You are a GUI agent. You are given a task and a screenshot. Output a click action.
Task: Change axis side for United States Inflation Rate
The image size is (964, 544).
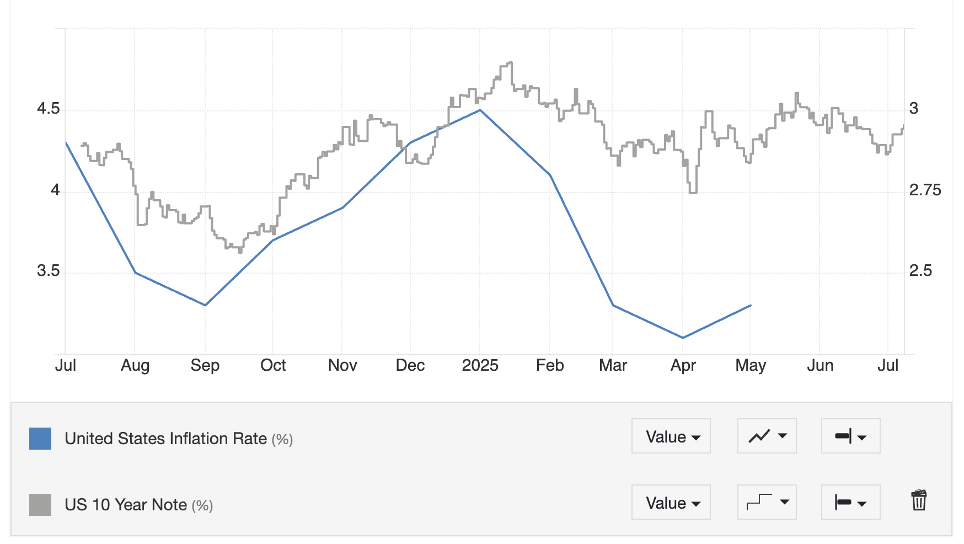pyautogui.click(x=850, y=437)
